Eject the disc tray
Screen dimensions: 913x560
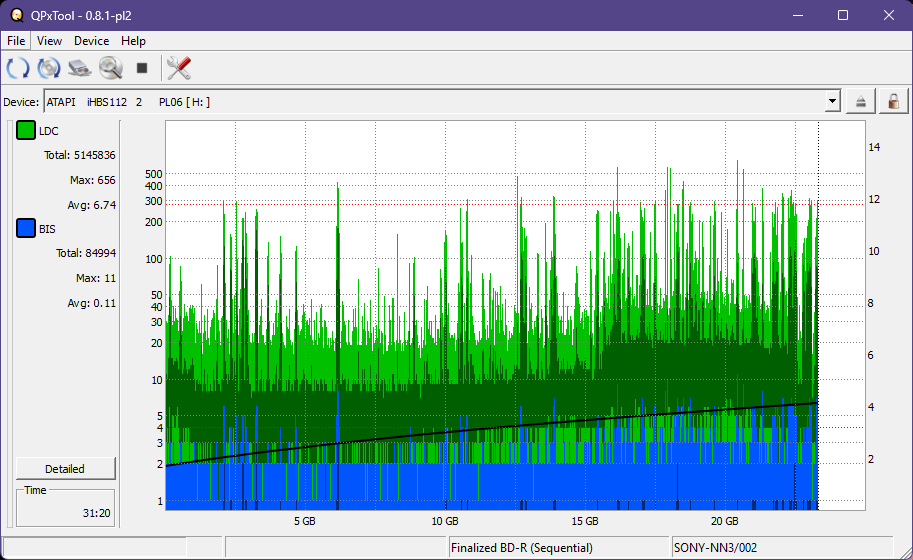tap(860, 102)
